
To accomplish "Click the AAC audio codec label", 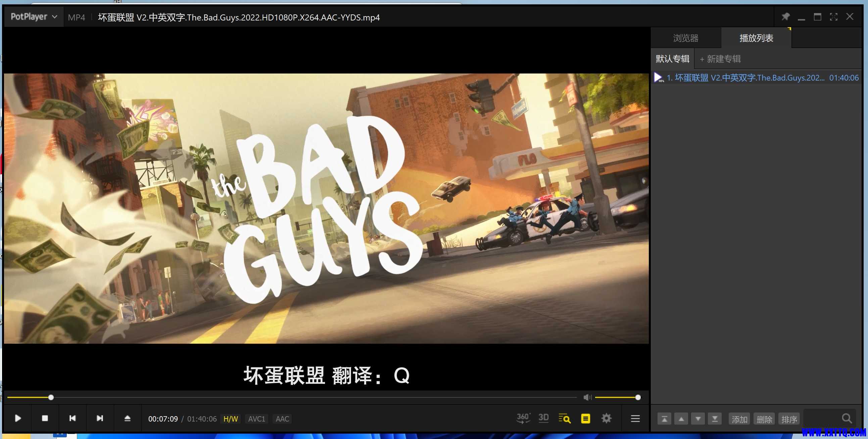I will (x=282, y=419).
